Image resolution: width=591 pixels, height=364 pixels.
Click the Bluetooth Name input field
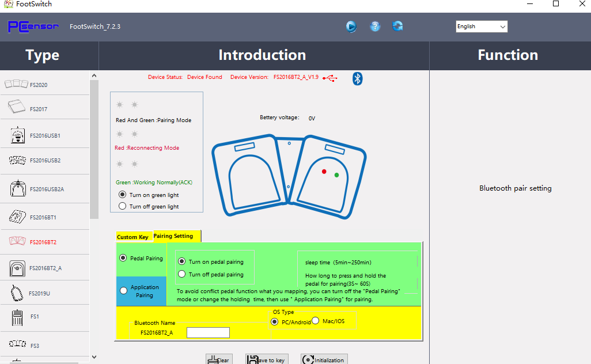pyautogui.click(x=208, y=332)
